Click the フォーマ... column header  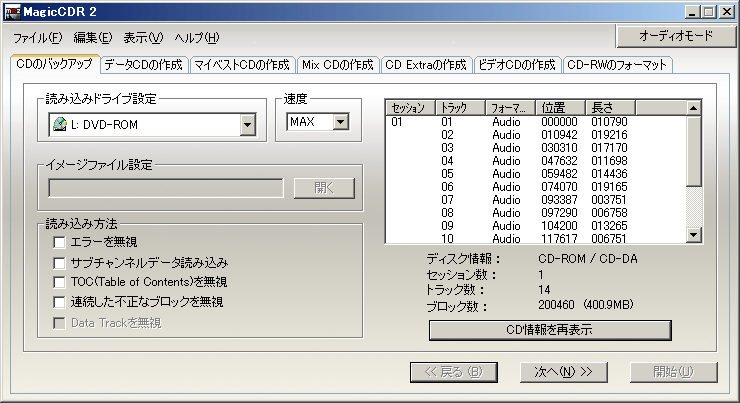(510, 108)
